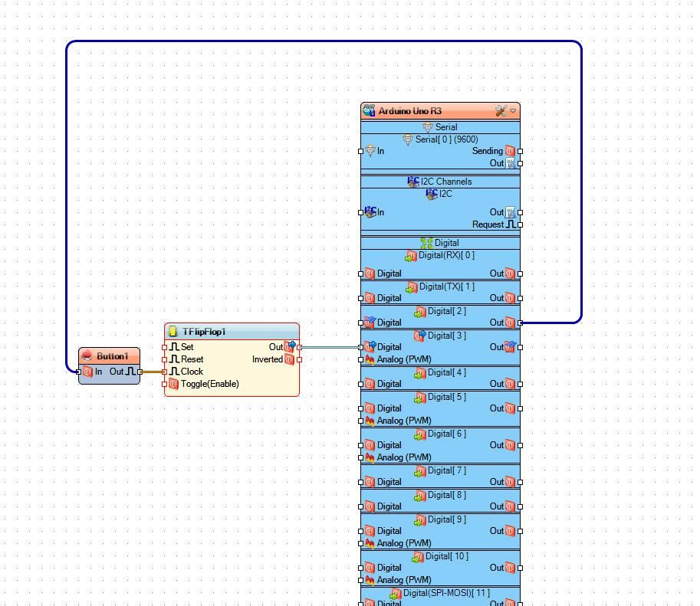Select the orange wire from Button1 to Clock

click(153, 372)
